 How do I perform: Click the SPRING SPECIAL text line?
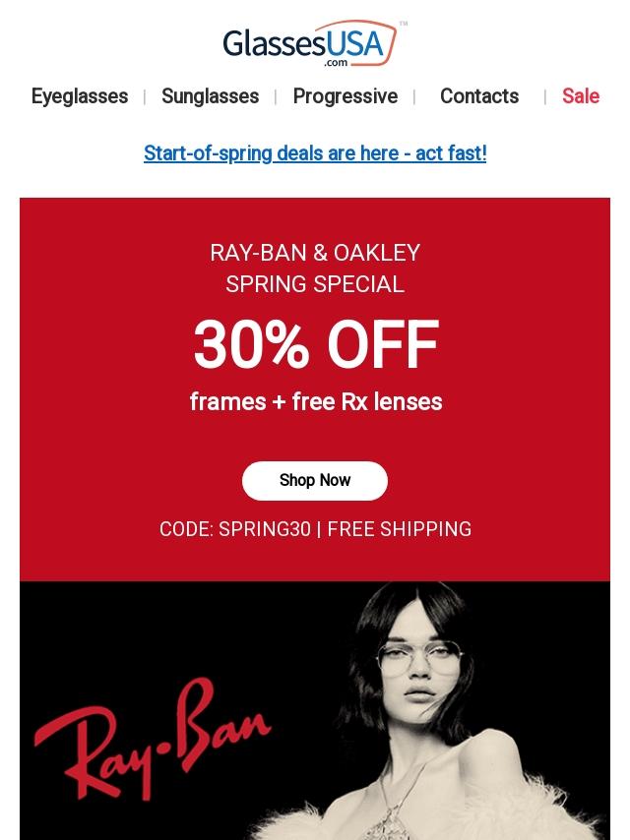point(315,284)
